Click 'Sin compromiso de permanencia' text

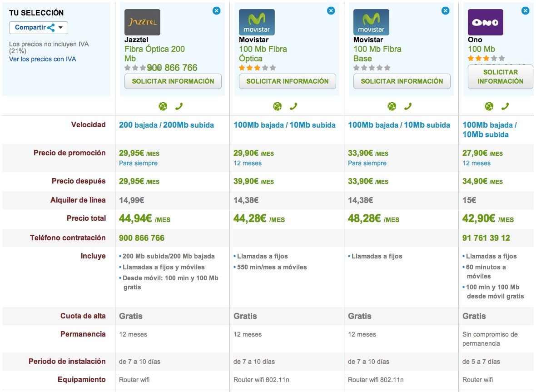tap(490, 339)
